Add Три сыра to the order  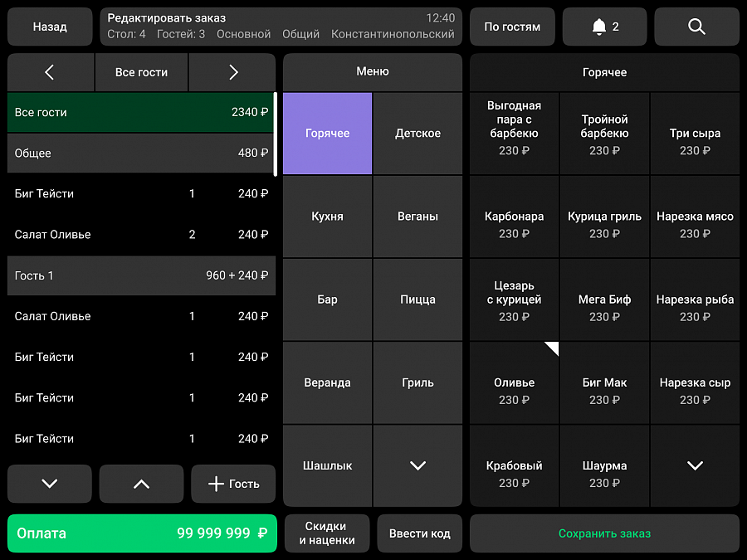pos(695,134)
